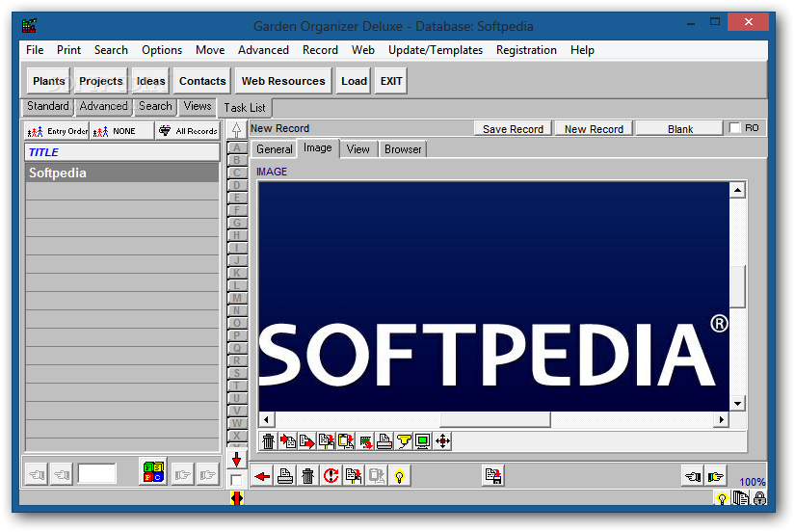Click the yellow scanner icon under the image

(404, 441)
